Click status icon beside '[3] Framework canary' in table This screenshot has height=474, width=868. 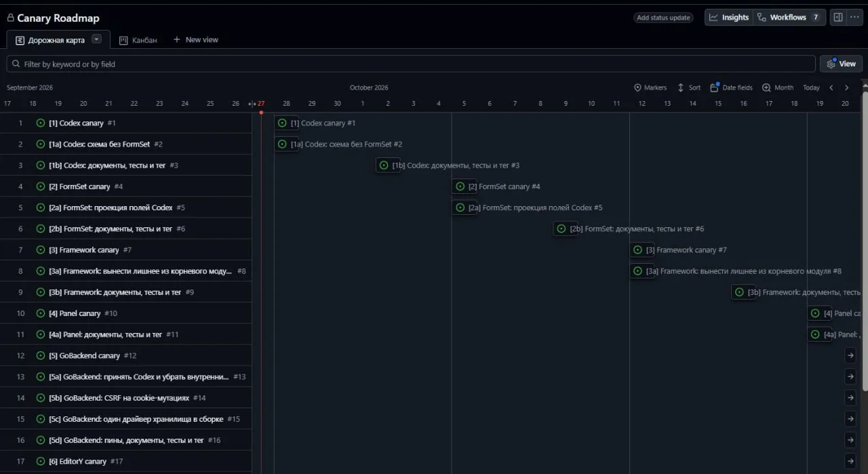[x=41, y=250]
